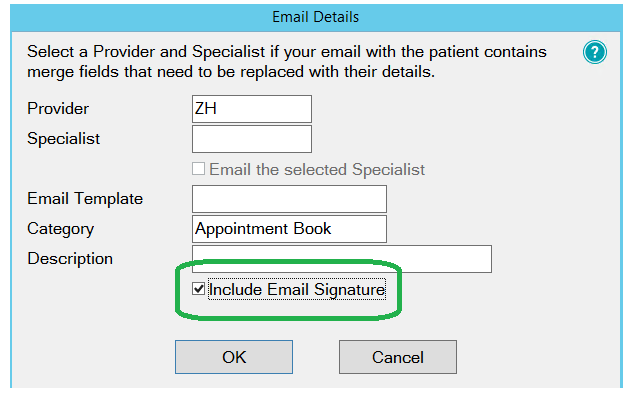The image size is (630, 397).
Task: Click the ZH text in the Provider box
Action: (x=206, y=108)
